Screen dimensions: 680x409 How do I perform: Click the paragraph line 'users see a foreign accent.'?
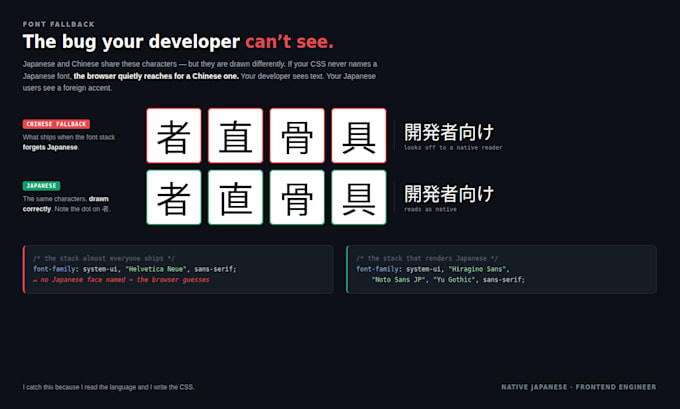tap(67, 88)
